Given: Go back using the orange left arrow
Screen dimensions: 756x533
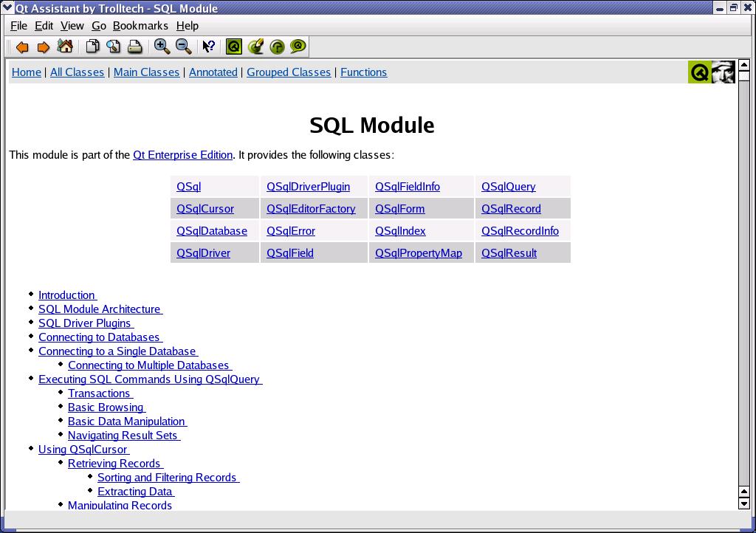Looking at the screenshot, I should tap(22, 47).
